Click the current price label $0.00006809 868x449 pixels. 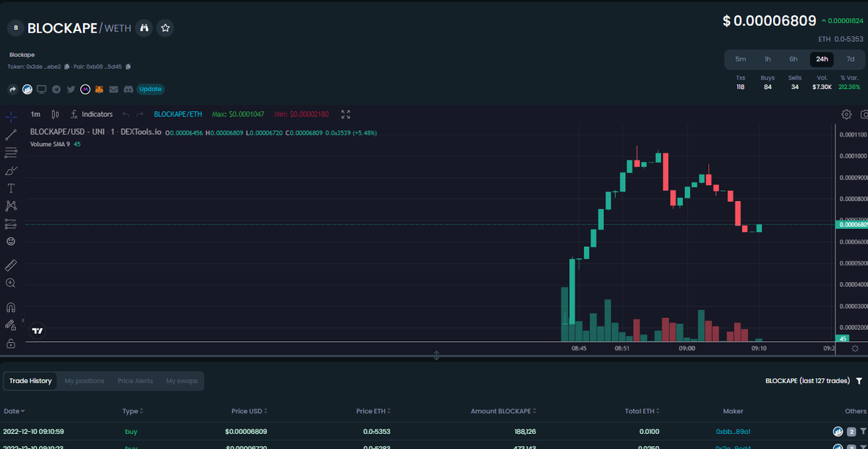pos(770,21)
